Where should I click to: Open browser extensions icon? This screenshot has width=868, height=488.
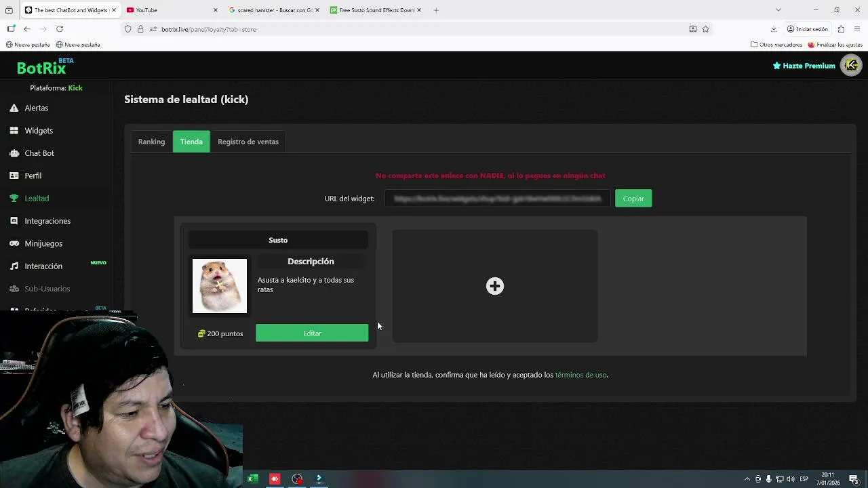tap(841, 29)
